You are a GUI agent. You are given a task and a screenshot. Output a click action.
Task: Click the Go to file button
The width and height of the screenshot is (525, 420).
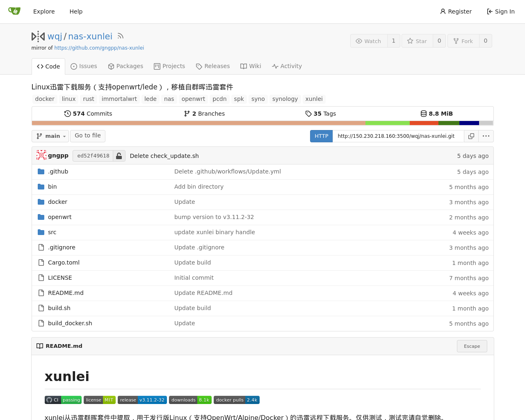click(87, 136)
